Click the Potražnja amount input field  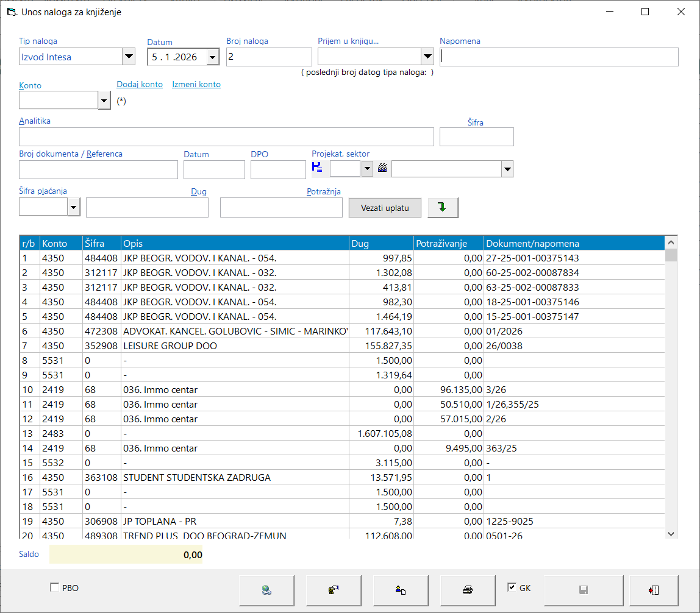[x=281, y=208]
